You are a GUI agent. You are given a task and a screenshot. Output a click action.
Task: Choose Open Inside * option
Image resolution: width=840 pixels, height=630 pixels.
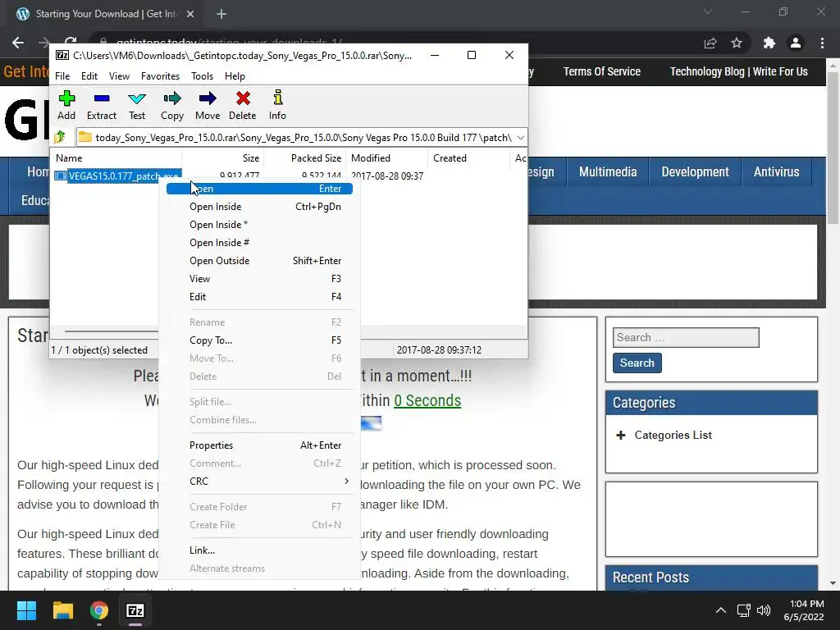click(259, 225)
